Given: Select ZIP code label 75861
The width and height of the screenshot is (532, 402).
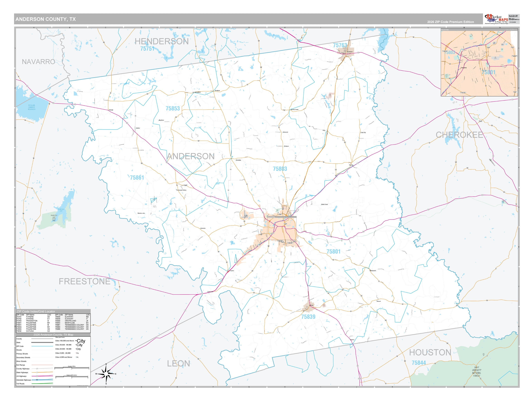Looking at the screenshot, I should tap(137, 178).
